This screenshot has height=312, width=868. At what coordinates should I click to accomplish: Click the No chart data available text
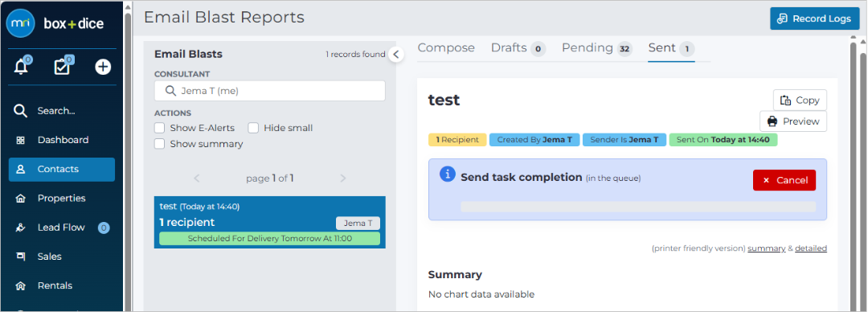(x=481, y=294)
